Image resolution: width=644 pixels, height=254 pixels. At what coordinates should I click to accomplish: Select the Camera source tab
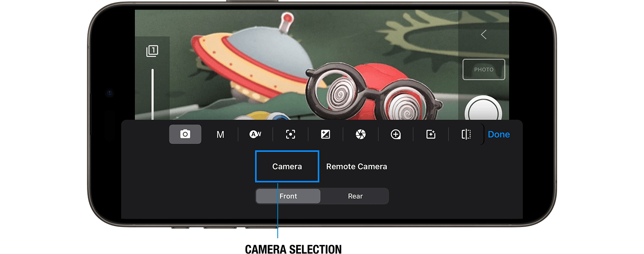[287, 166]
